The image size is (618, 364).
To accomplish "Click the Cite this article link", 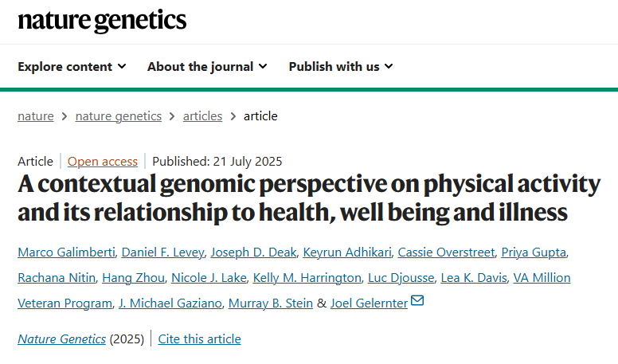I will coord(199,339).
